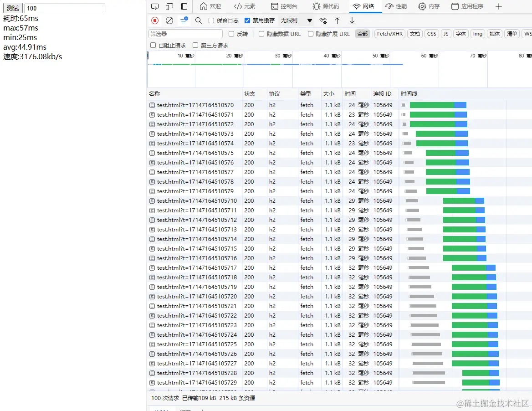Sort by the 时间 column header
The height and width of the screenshot is (411, 532).
pyautogui.click(x=356, y=94)
